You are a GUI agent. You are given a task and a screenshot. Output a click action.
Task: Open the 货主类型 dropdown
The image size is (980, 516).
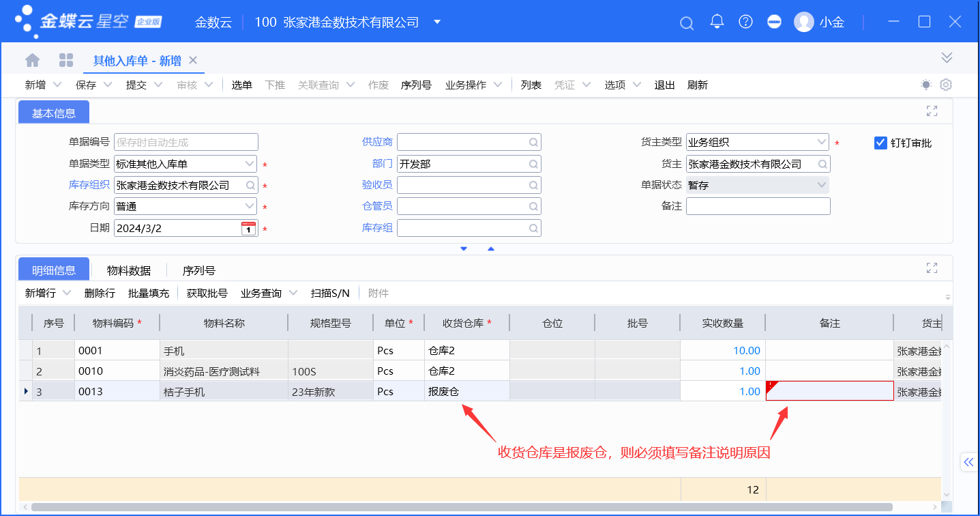pyautogui.click(x=821, y=143)
